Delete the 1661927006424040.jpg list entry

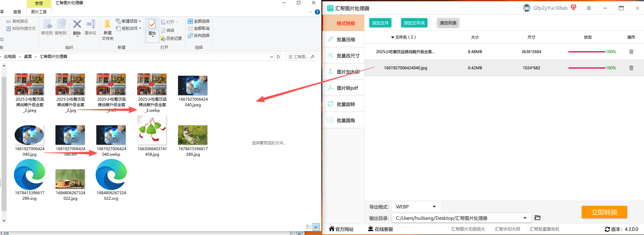point(631,68)
